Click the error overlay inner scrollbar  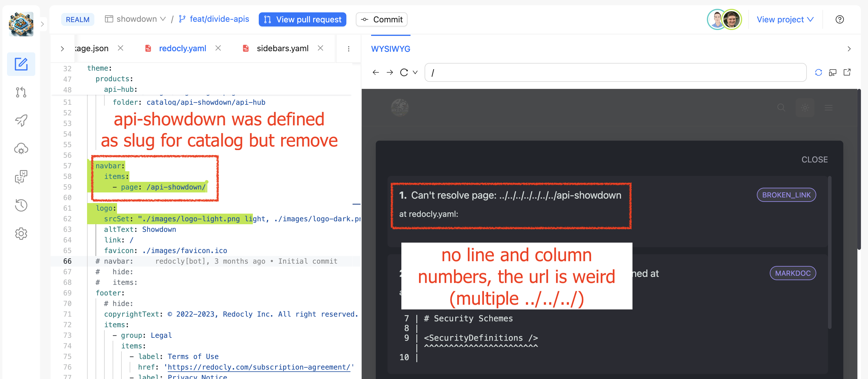point(829,252)
